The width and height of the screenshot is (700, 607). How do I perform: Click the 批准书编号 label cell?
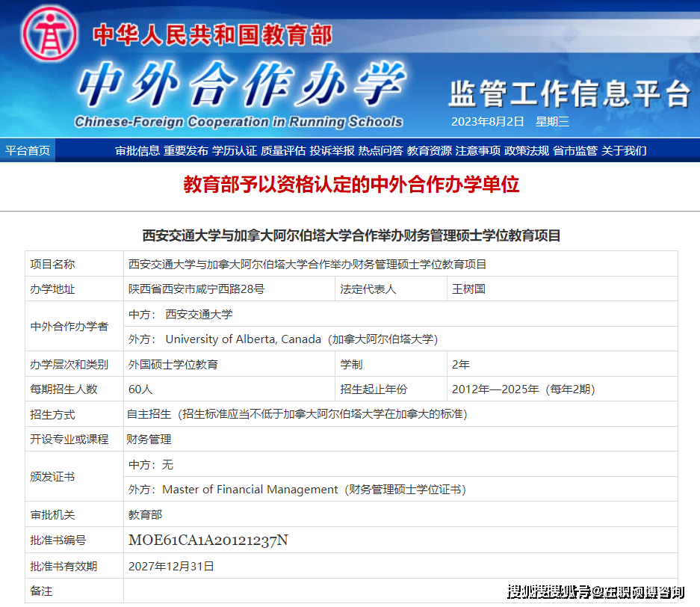point(74,540)
